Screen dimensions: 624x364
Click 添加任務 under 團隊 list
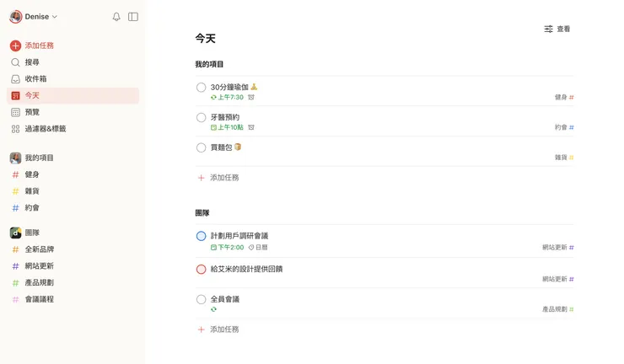tap(223, 329)
